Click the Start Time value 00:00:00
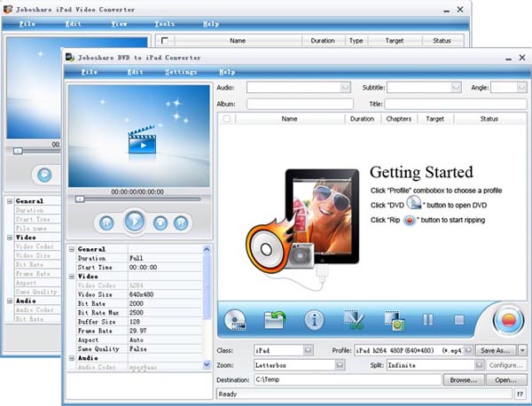 point(143,268)
